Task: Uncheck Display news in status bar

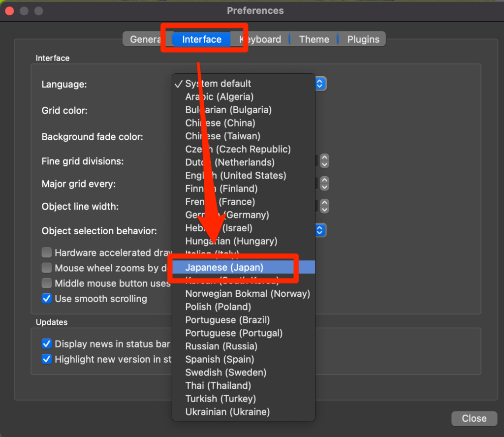Action: pyautogui.click(x=47, y=344)
